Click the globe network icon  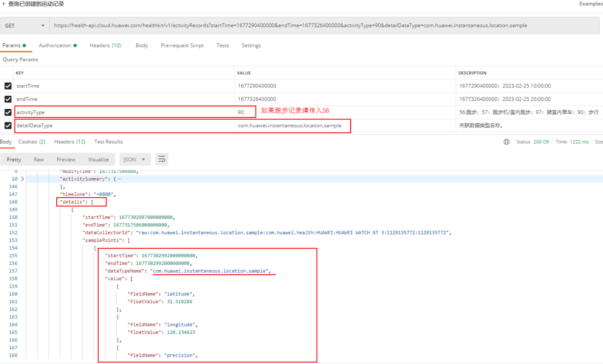(507, 142)
